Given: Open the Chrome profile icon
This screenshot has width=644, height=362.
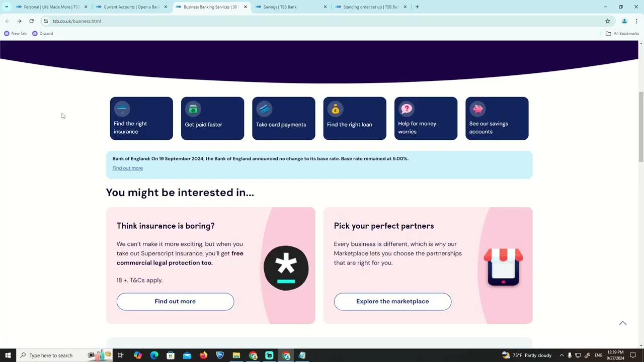Looking at the screenshot, I should pyautogui.click(x=624, y=21).
